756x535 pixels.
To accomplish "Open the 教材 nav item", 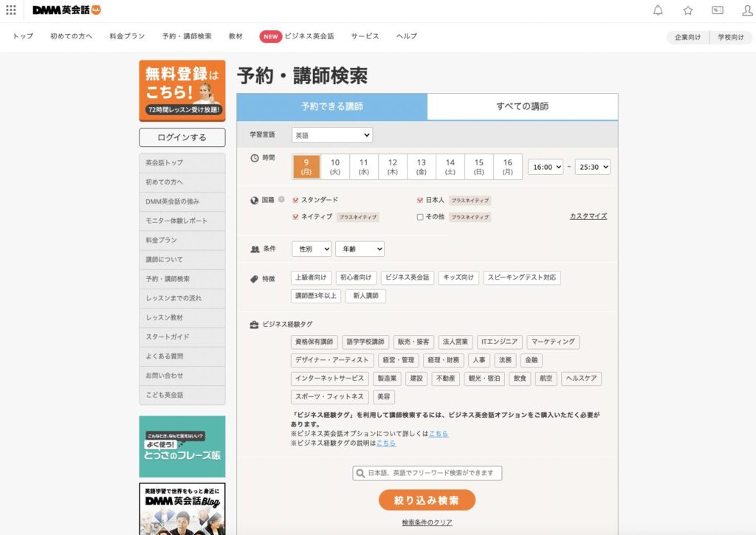I will pos(236,36).
